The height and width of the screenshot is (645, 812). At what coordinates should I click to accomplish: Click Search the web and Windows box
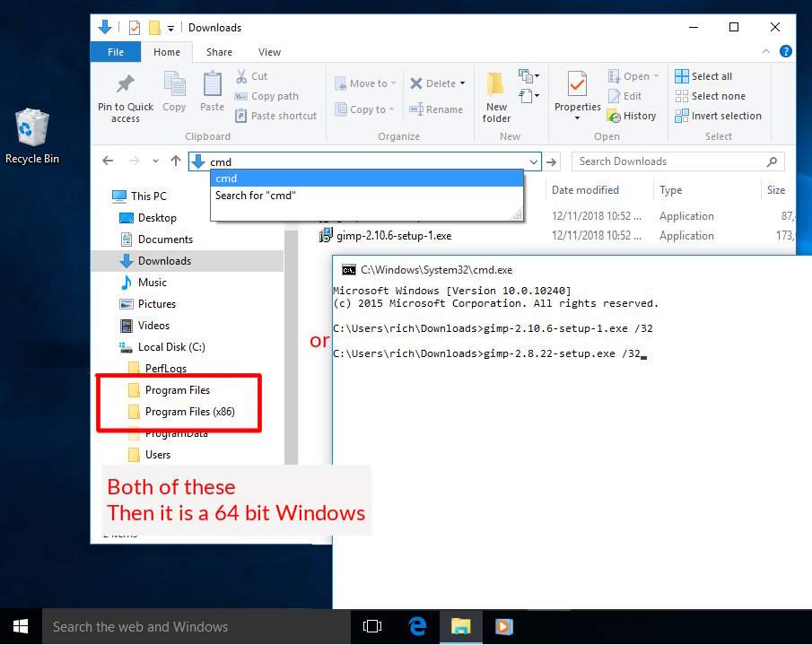tap(196, 626)
